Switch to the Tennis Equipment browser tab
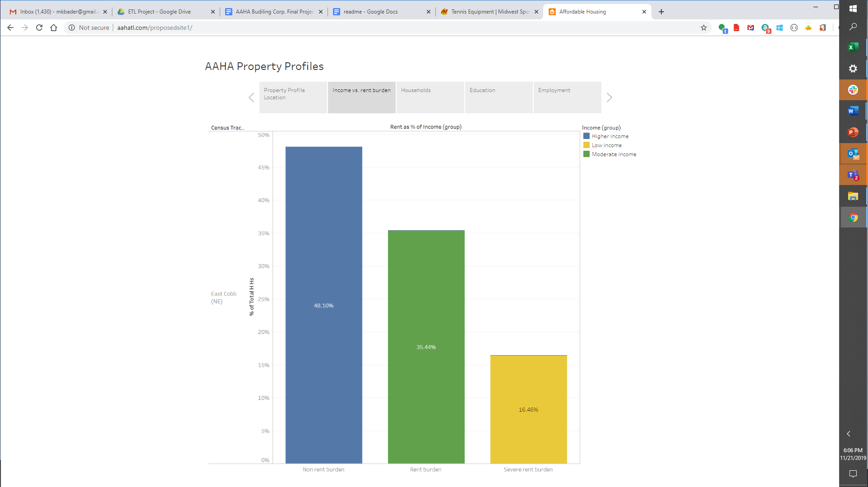The height and width of the screenshot is (487, 868). (x=490, y=12)
